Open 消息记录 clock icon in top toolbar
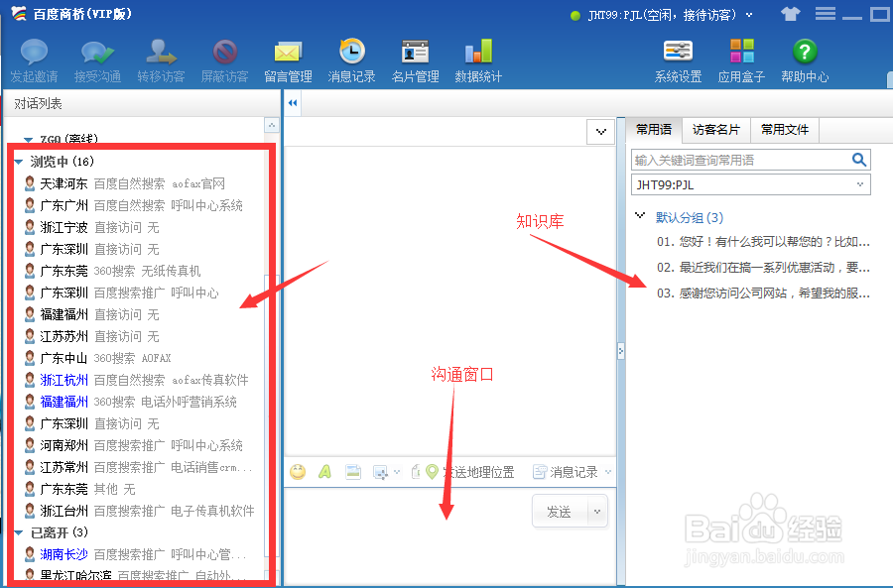The width and height of the screenshot is (893, 588). coord(351,60)
